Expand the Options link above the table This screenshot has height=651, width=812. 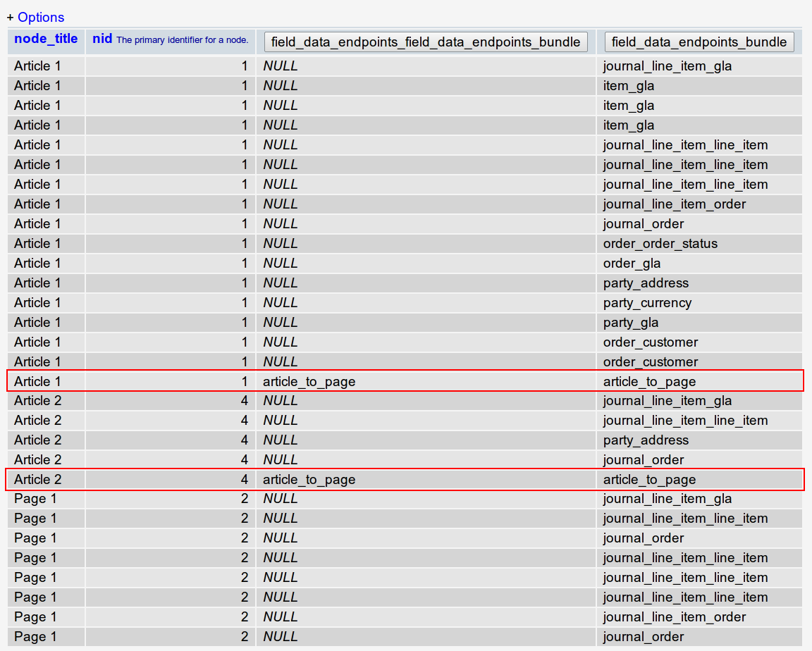tap(41, 17)
